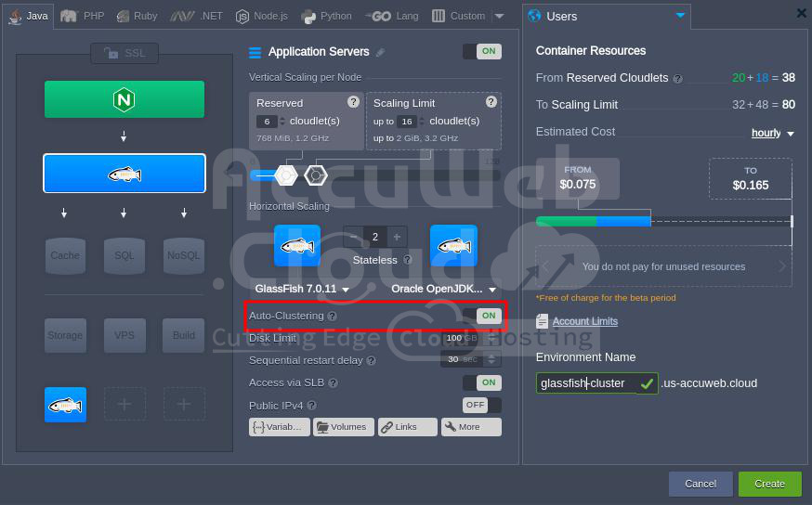The height and width of the screenshot is (505, 812).
Task: Open the More button
Action: click(471, 427)
